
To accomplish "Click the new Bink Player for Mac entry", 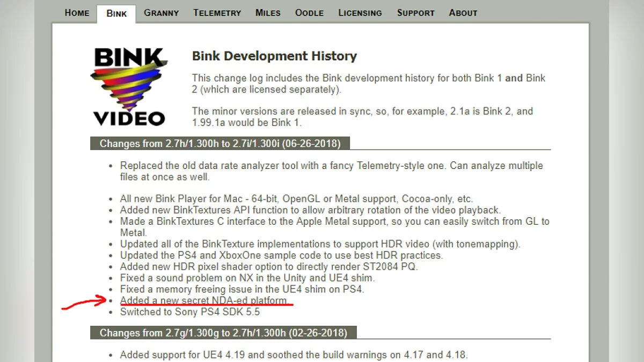I will tap(296, 199).
